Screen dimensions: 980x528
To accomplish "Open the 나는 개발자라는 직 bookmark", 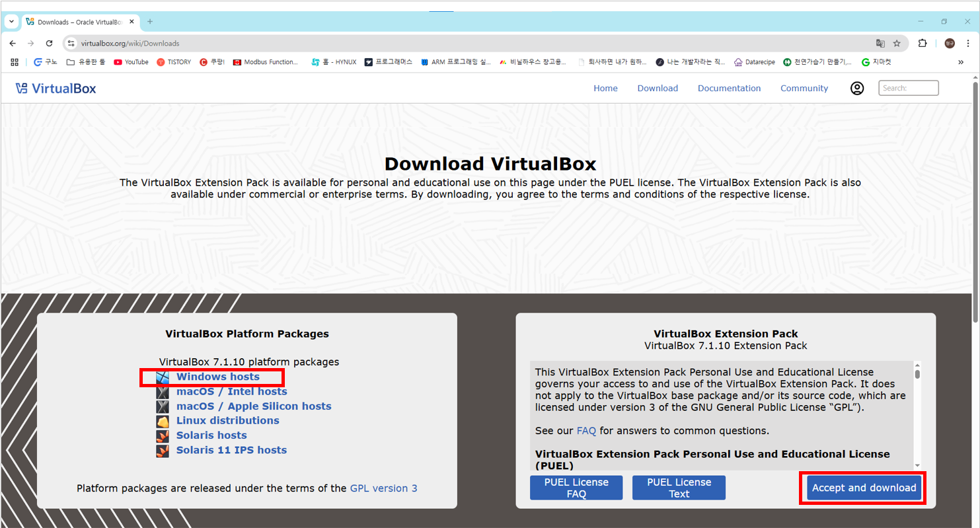I will point(691,62).
